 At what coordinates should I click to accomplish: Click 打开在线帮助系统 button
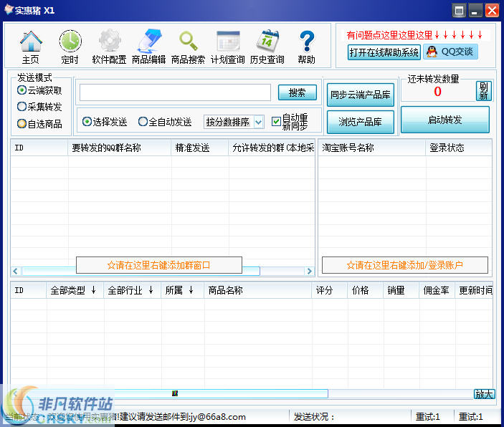pyautogui.click(x=384, y=52)
